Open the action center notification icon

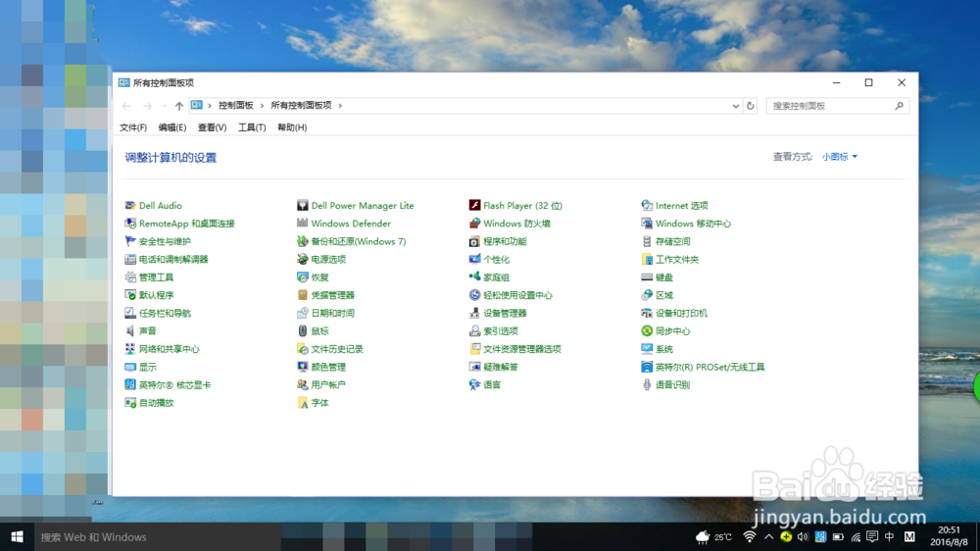point(872,536)
